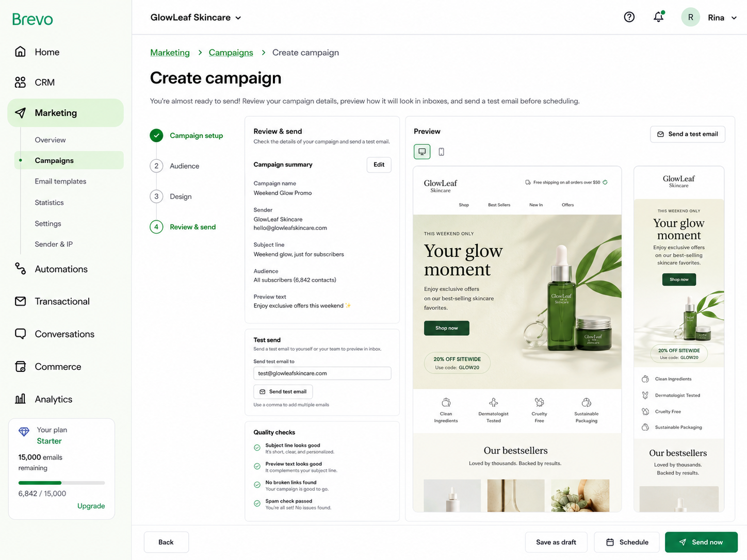
Task: Click the Audience step label
Action: [184, 166]
